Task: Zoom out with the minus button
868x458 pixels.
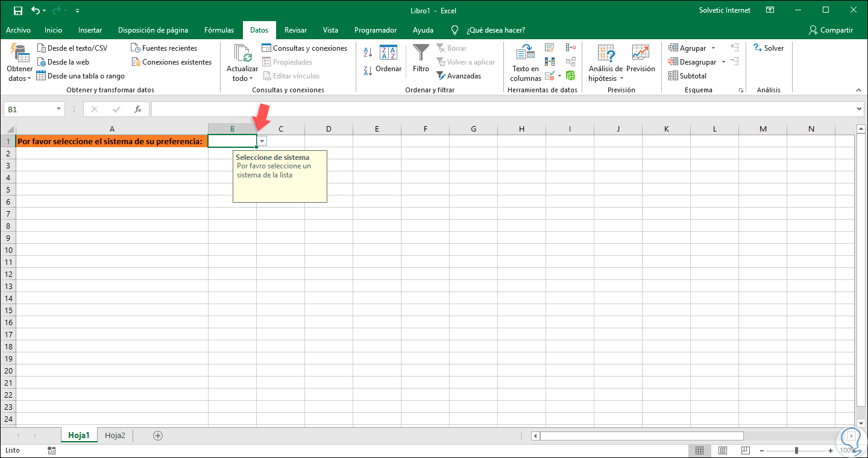Action: [763, 450]
